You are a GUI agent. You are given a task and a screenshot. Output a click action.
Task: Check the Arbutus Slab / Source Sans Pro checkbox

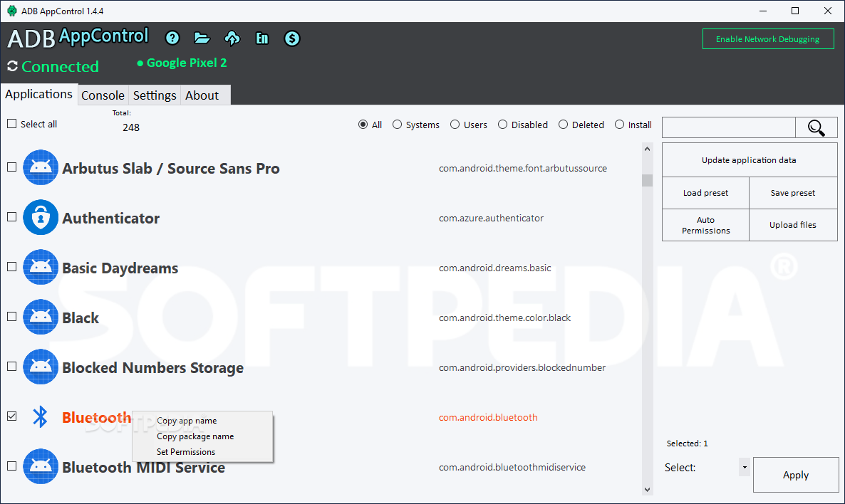(12, 167)
